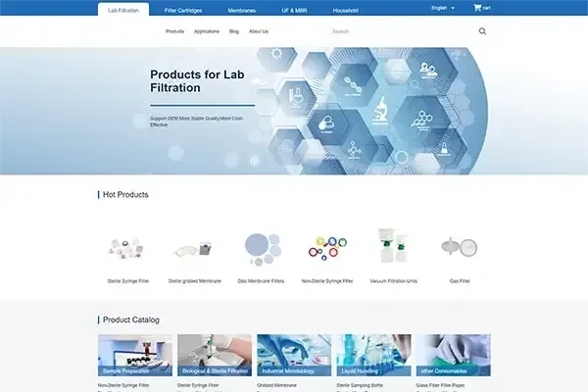Select the Lab Filtration tab
Viewport: 588px width, 392px height.
(x=123, y=10)
